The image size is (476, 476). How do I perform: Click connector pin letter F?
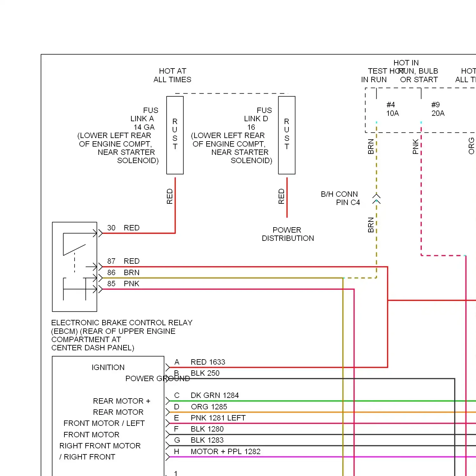(x=176, y=429)
